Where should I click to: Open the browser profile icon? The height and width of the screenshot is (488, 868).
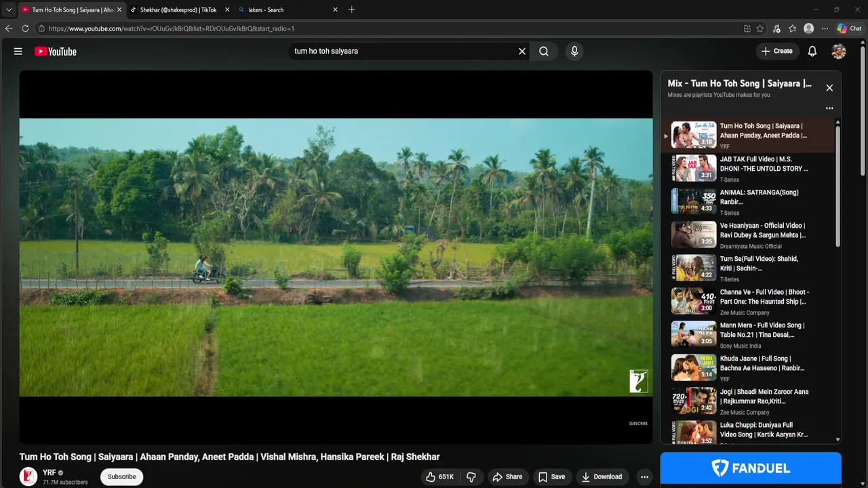(808, 28)
